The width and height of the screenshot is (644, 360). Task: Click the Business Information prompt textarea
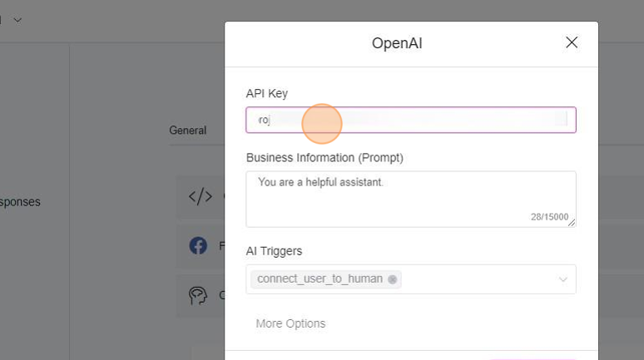pos(411,198)
